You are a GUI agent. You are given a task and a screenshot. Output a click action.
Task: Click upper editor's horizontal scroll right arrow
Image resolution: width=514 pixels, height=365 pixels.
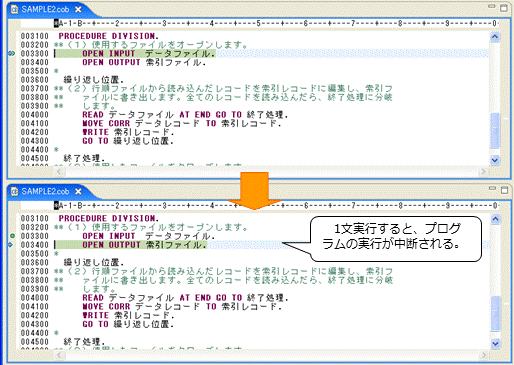pyautogui.click(x=483, y=172)
